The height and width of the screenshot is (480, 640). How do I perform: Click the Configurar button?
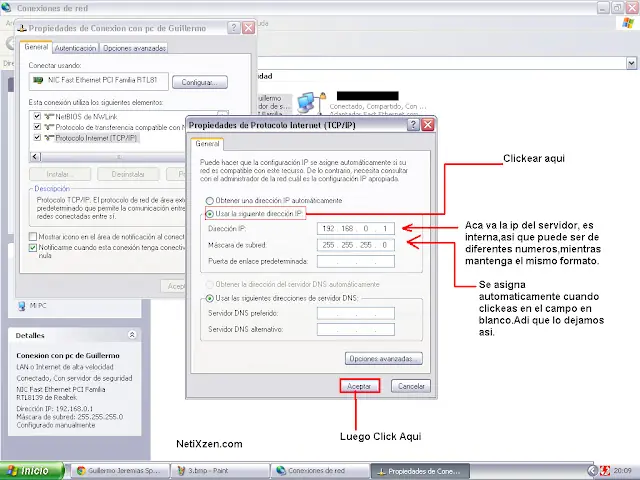click(x=200, y=82)
